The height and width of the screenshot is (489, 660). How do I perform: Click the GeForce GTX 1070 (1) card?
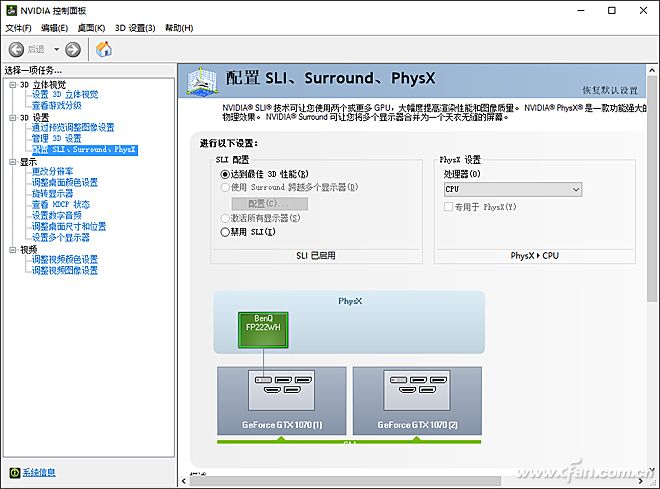[282, 401]
